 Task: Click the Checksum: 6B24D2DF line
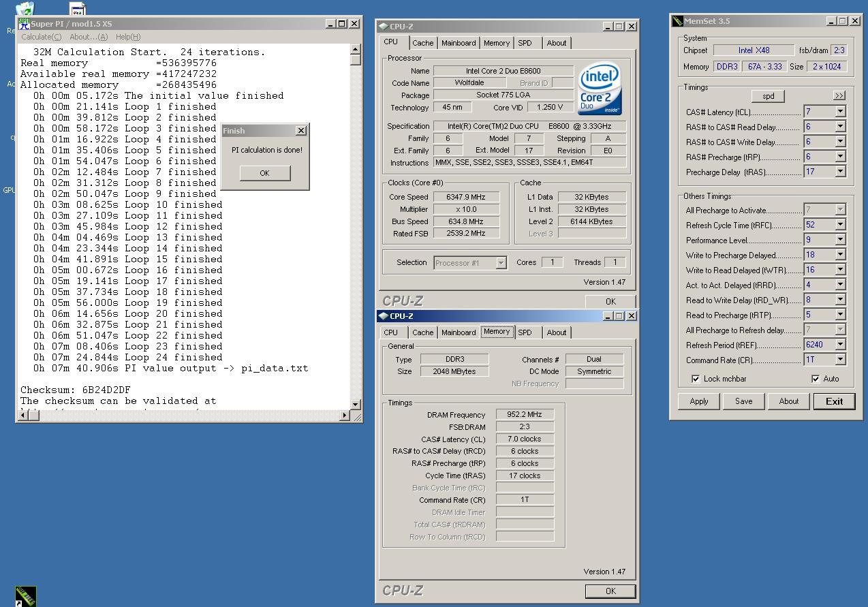point(76,390)
